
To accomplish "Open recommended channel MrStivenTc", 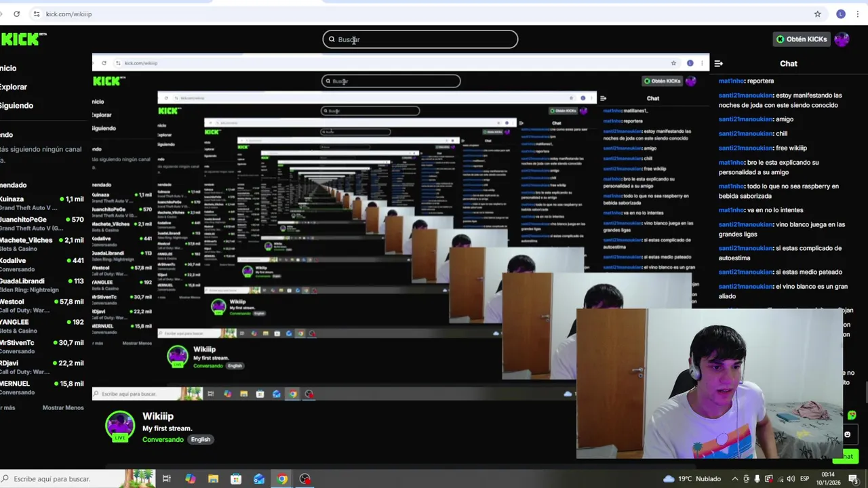I will (x=42, y=346).
